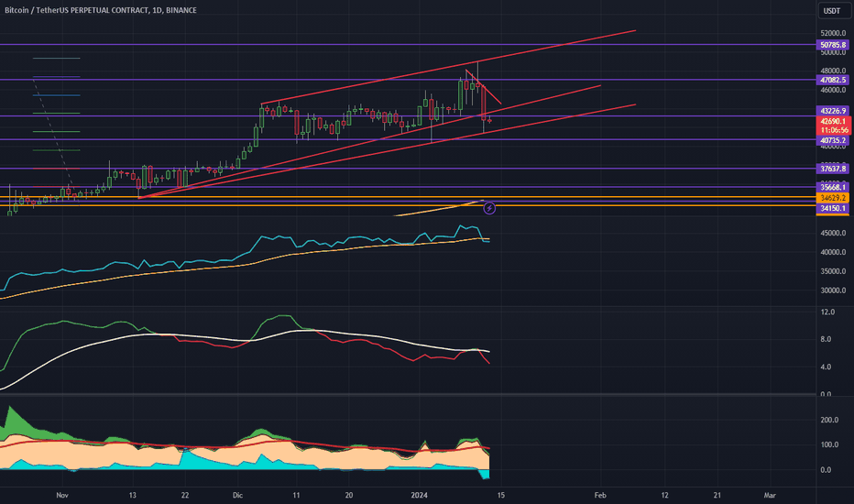Select the 37637.8 price level label
The image size is (854, 504).
click(833, 169)
